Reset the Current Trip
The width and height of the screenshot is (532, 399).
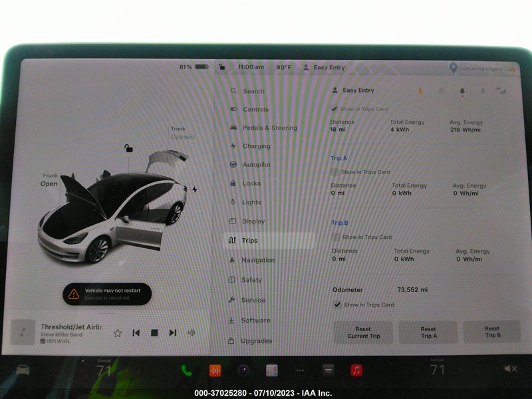pyautogui.click(x=363, y=332)
